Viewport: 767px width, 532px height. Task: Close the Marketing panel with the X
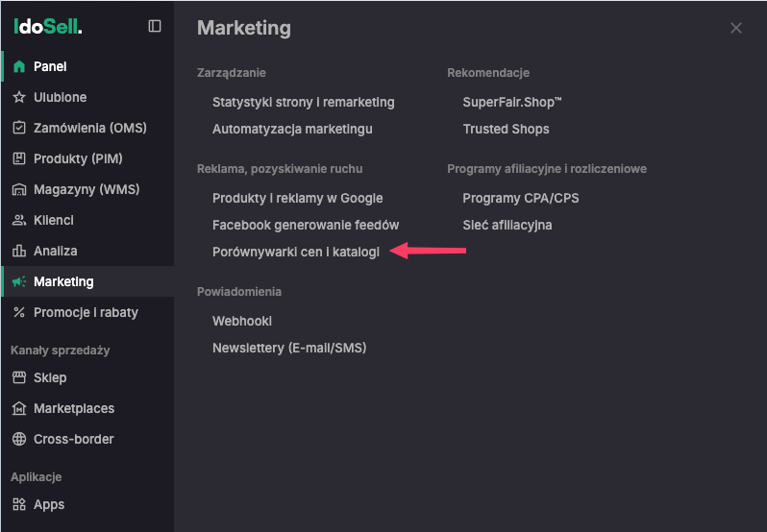pos(736,28)
